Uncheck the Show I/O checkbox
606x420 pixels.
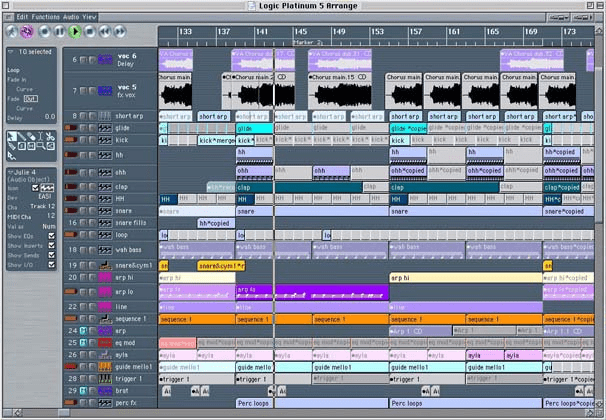tap(51, 265)
